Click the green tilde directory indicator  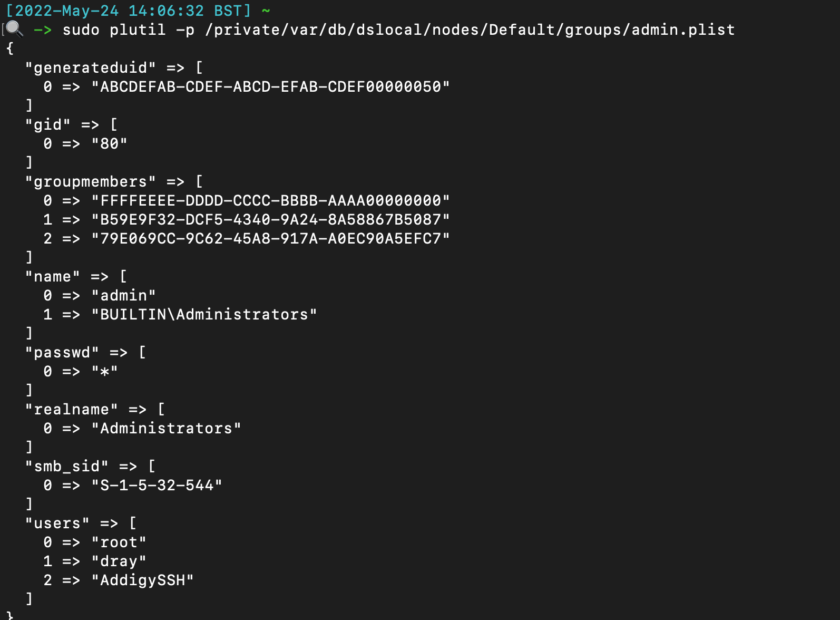[266, 11]
